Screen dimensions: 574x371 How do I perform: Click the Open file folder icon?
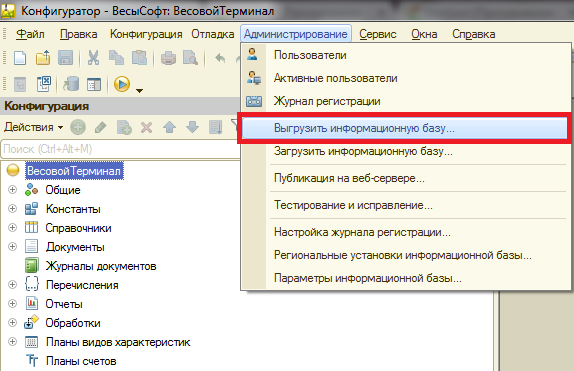[x=43, y=58]
